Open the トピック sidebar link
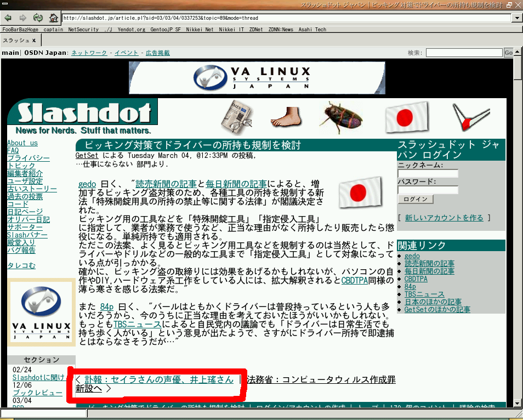 point(21,166)
